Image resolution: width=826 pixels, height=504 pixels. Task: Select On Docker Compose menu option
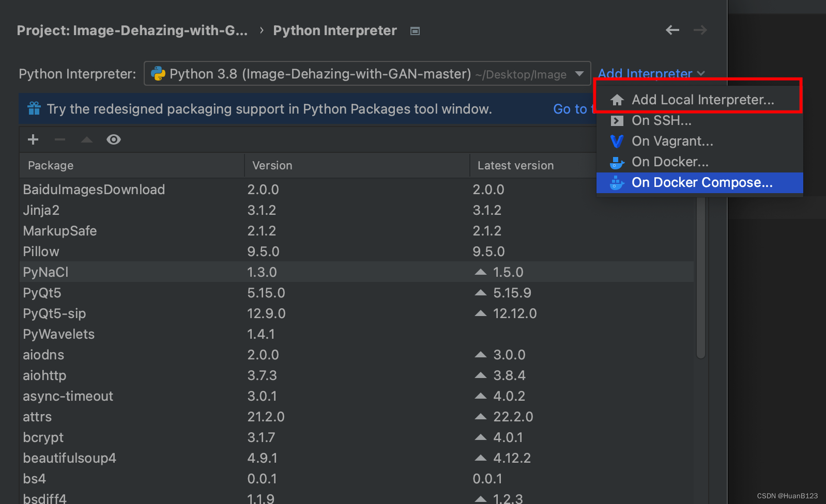click(x=700, y=182)
